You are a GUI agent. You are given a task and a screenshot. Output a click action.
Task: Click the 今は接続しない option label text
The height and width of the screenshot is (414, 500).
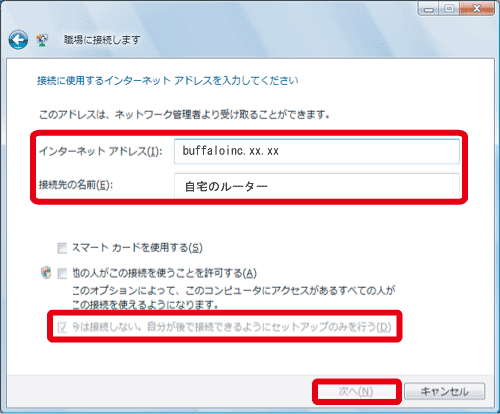coord(232,327)
